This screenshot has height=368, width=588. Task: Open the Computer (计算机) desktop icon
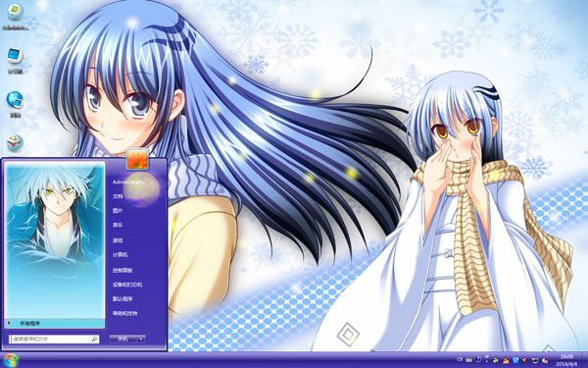pyautogui.click(x=16, y=60)
